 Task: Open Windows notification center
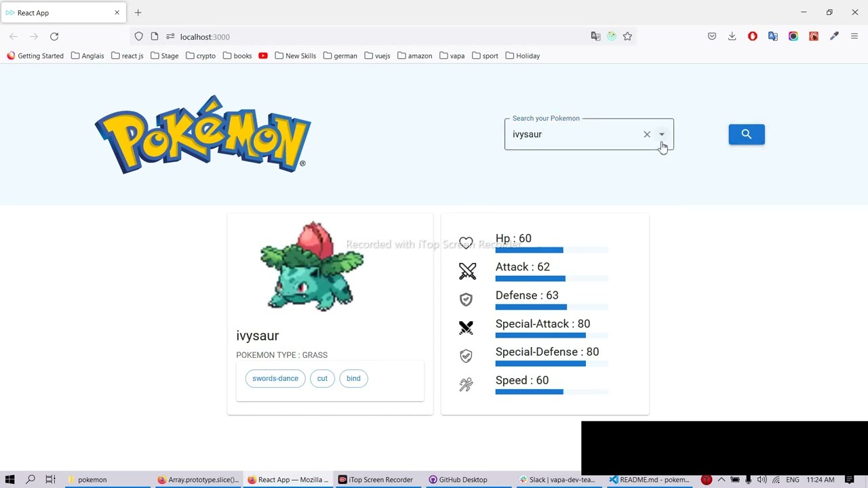coord(849,480)
